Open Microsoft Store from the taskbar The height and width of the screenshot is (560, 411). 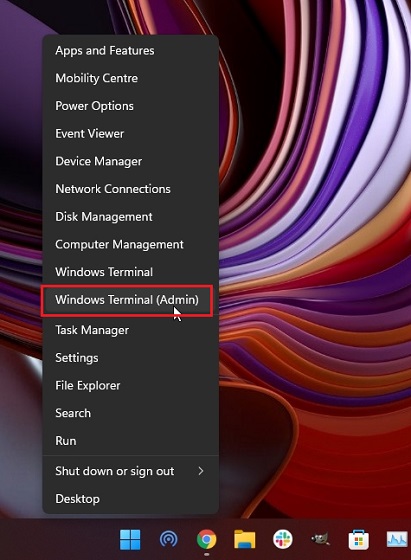pyautogui.click(x=359, y=539)
